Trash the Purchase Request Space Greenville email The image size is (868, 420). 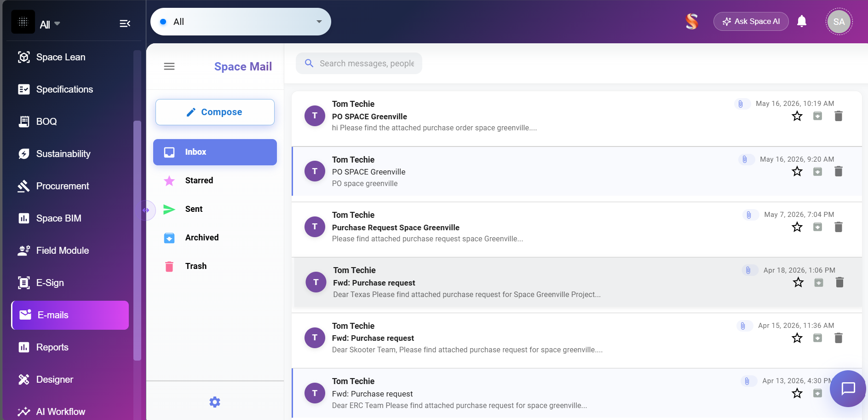(x=839, y=227)
